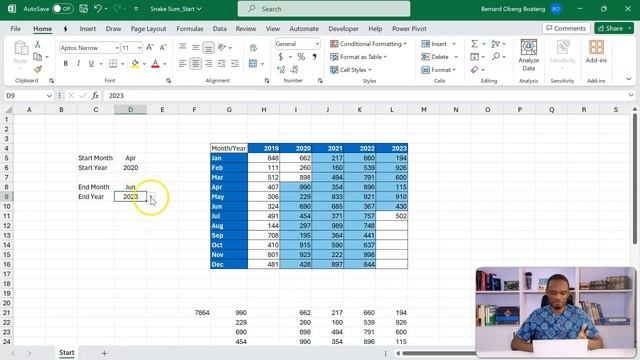
Task: Toggle Bottom Align
Action: (208, 48)
